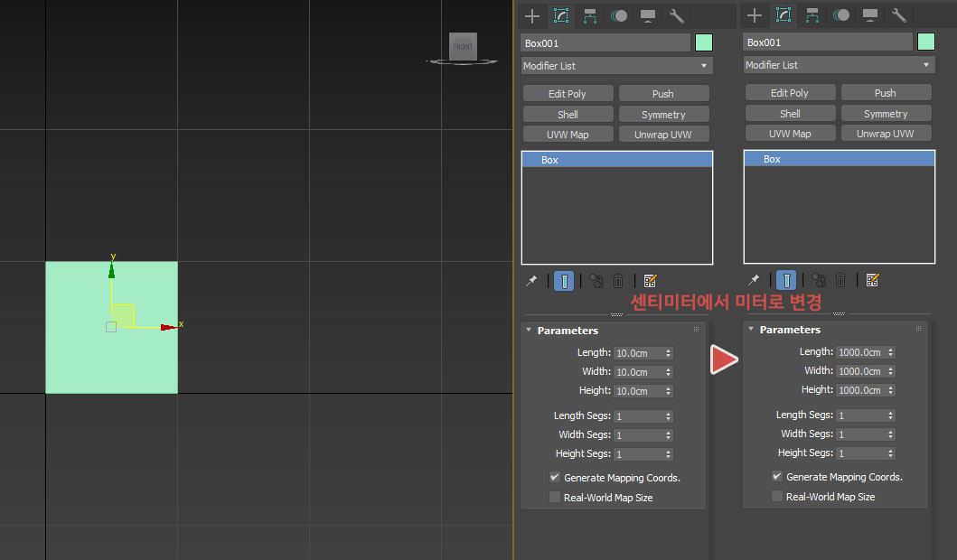Select Box stack entry in the 1000.0cm panel

click(840, 159)
